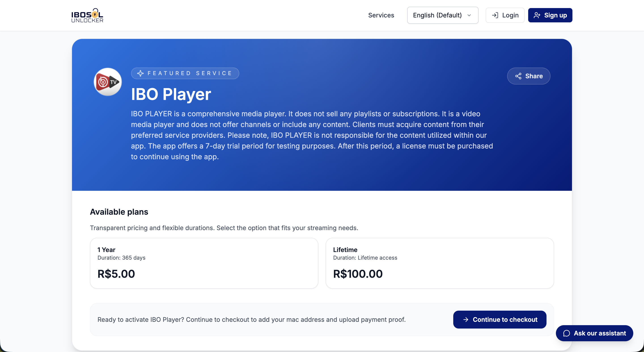
Task: Click the IBO Player TV app icon
Action: click(x=108, y=82)
